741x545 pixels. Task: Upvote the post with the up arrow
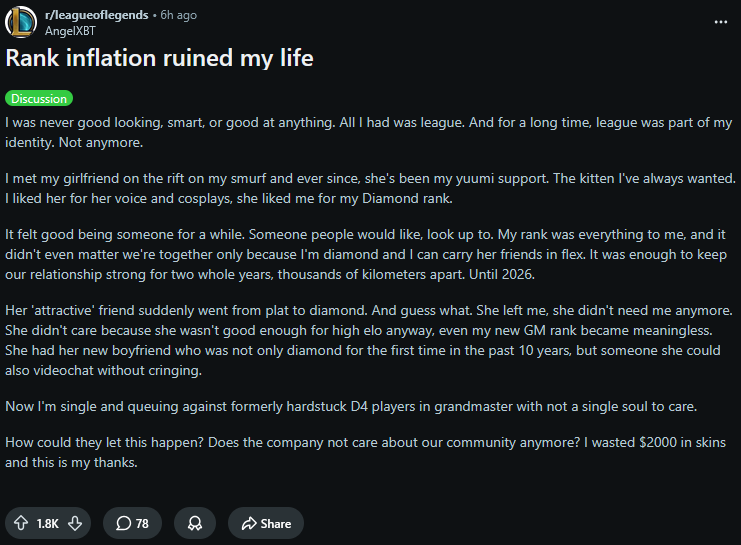pyautogui.click(x=21, y=523)
